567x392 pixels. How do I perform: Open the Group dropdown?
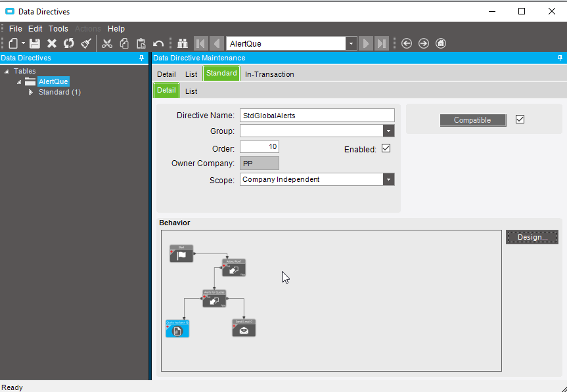coord(389,131)
